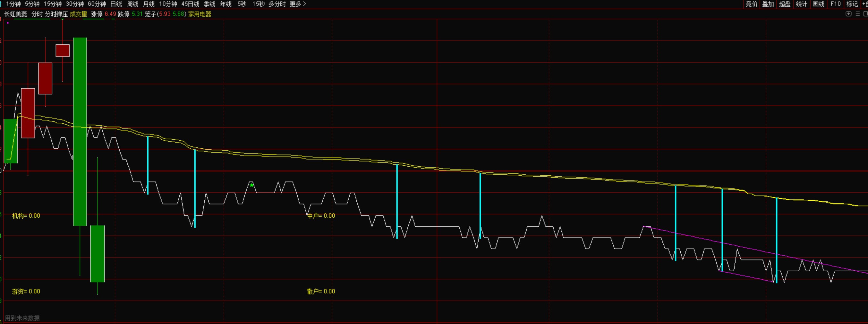Select the 5秒 period tab
868x324 pixels.
(242, 4)
